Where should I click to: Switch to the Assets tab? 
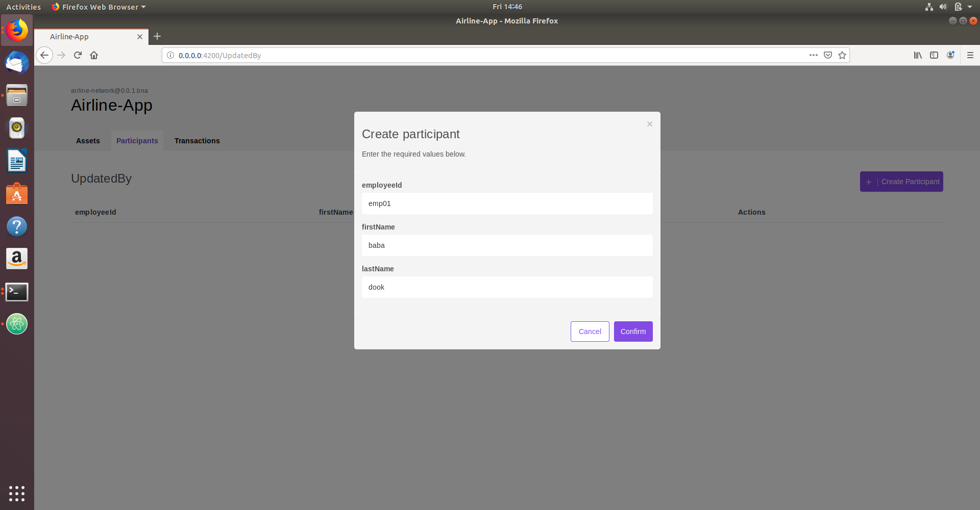tap(88, 141)
